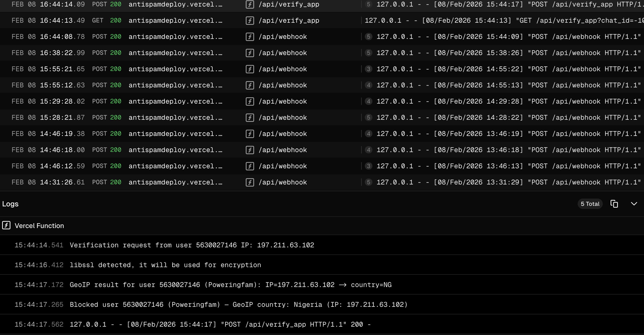
Task: Click the '4' count badge on the 15:55:12 webhook row
Action: pos(368,85)
